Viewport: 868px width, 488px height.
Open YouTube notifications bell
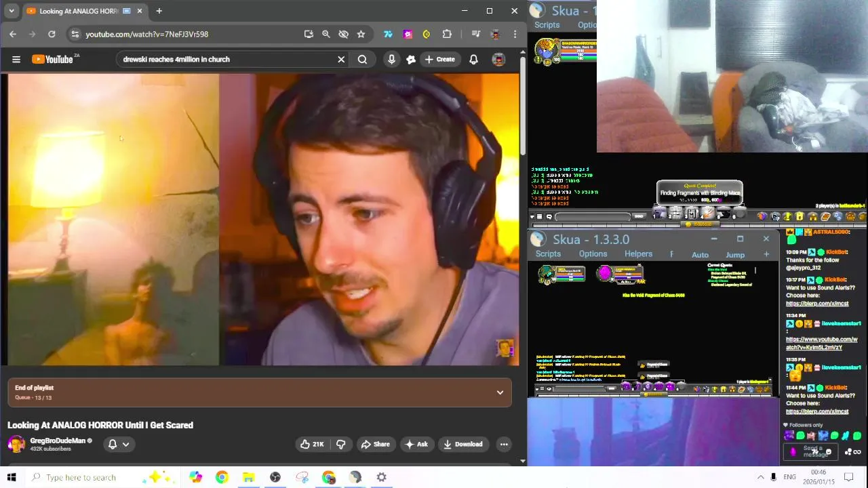[x=473, y=60]
